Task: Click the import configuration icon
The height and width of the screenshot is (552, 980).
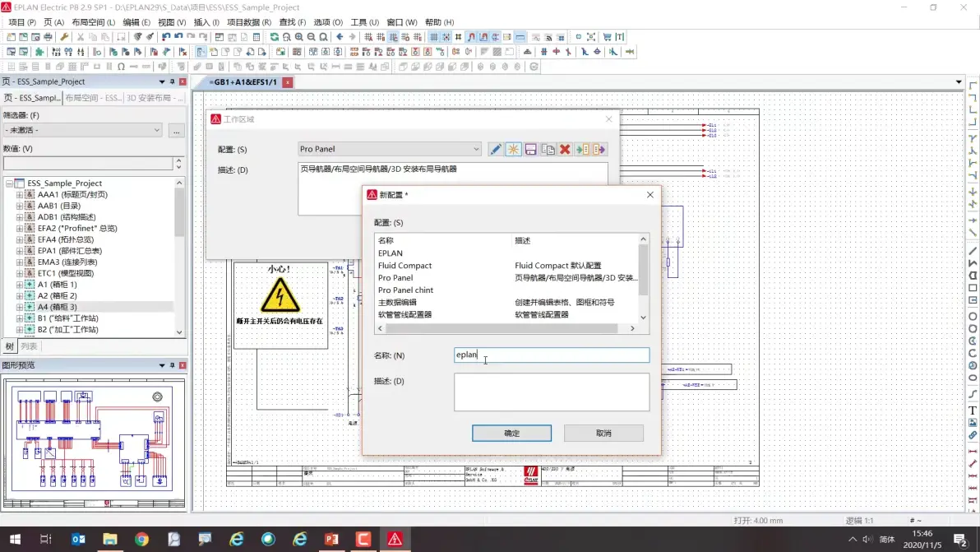Action: pos(582,150)
